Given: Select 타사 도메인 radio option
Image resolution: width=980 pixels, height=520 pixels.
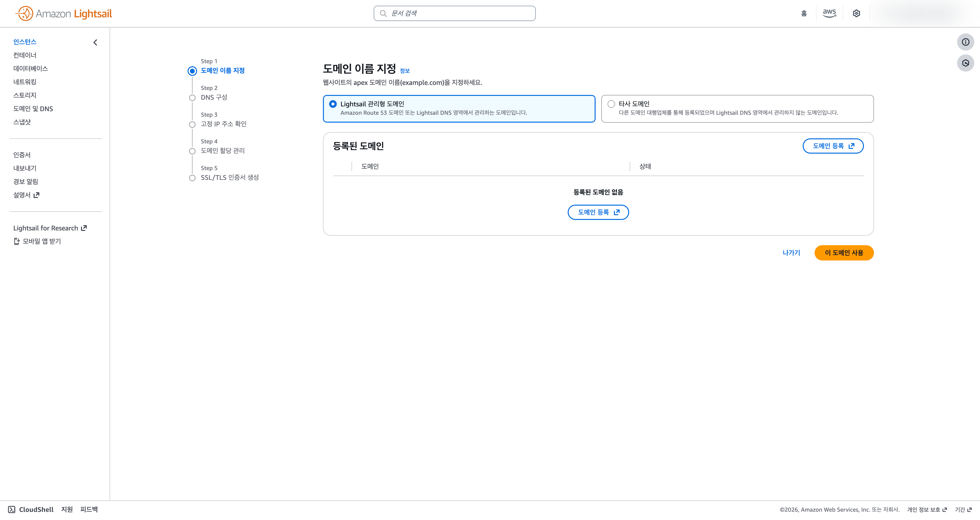Looking at the screenshot, I should coord(737,109).
